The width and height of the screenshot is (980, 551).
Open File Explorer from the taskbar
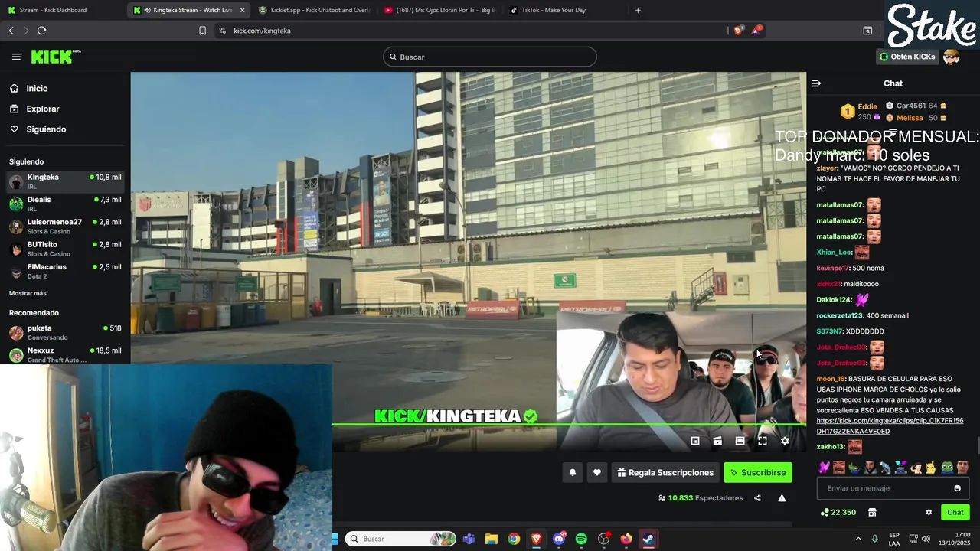pyautogui.click(x=492, y=539)
